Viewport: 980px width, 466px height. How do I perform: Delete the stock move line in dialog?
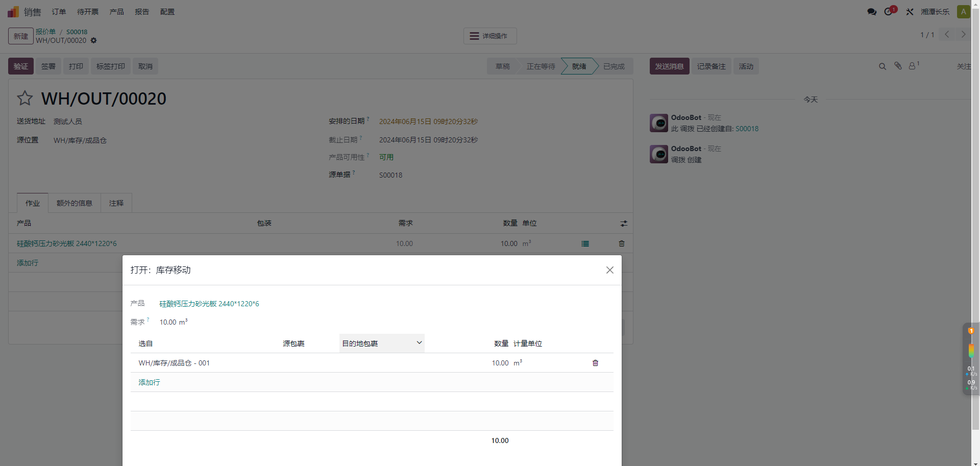595,363
